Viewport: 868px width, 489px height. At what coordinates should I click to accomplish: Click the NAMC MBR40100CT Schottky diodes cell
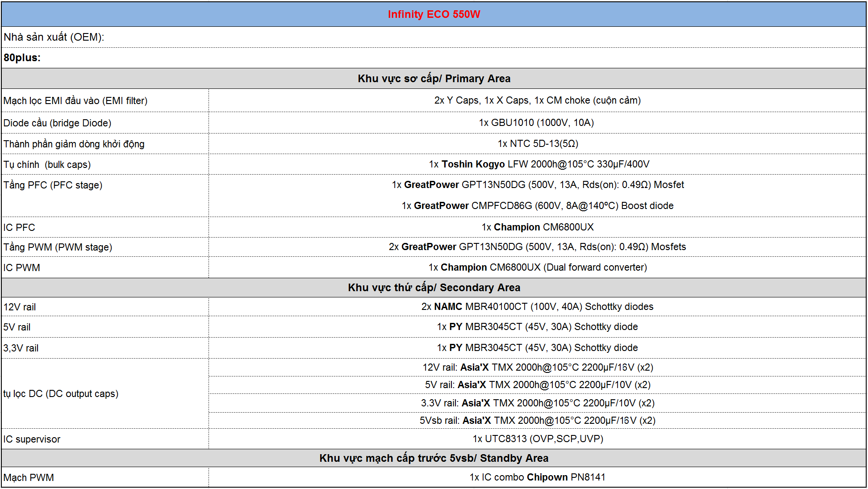click(537, 306)
